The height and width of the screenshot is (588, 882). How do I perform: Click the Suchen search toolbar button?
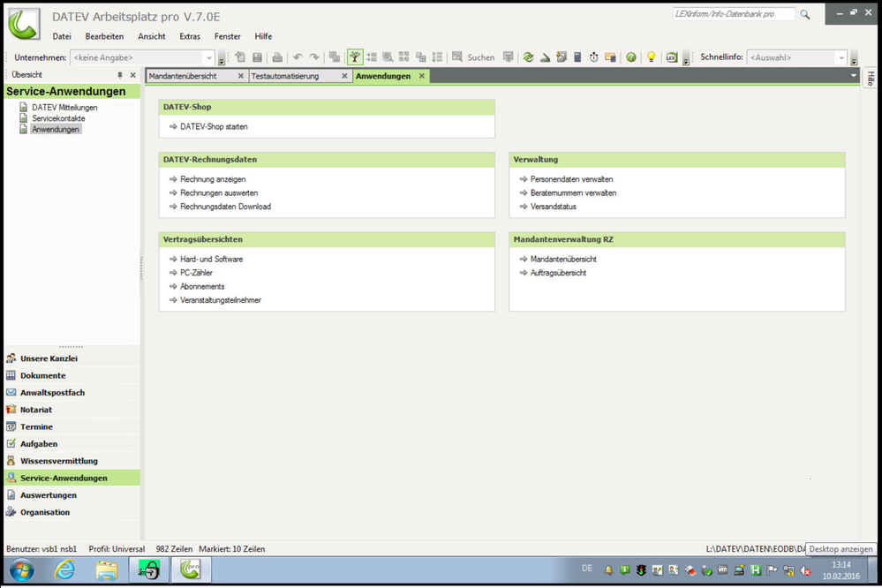pyautogui.click(x=473, y=57)
